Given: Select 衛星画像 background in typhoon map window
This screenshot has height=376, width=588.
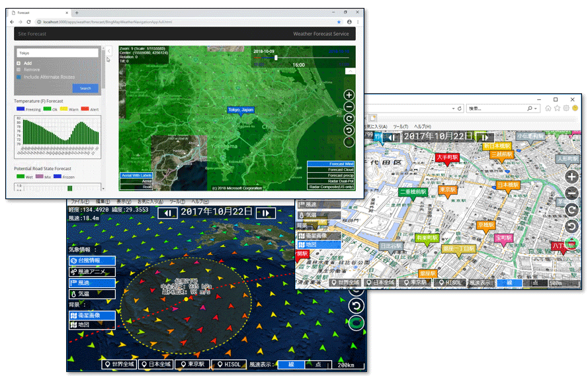Looking at the screenshot, I should (92, 315).
